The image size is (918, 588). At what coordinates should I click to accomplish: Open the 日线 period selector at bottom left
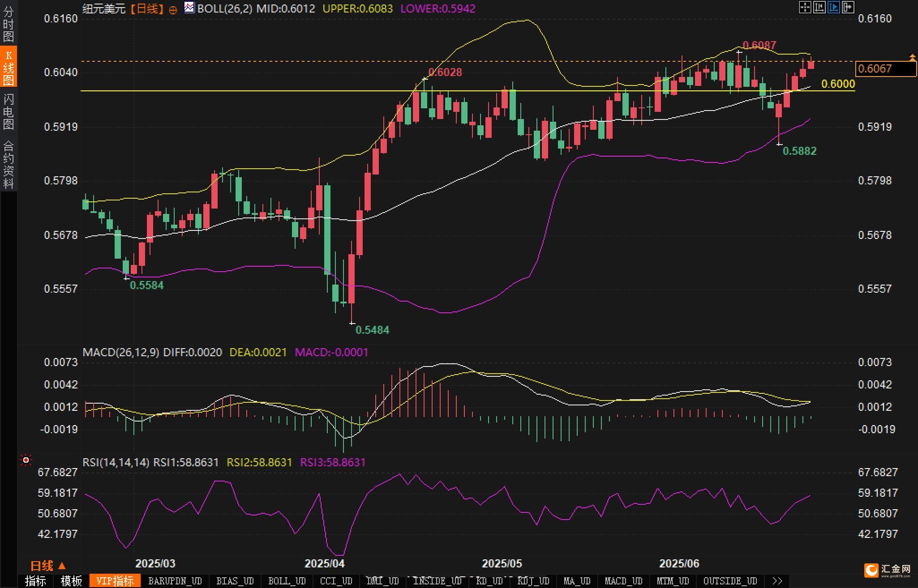click(x=48, y=566)
